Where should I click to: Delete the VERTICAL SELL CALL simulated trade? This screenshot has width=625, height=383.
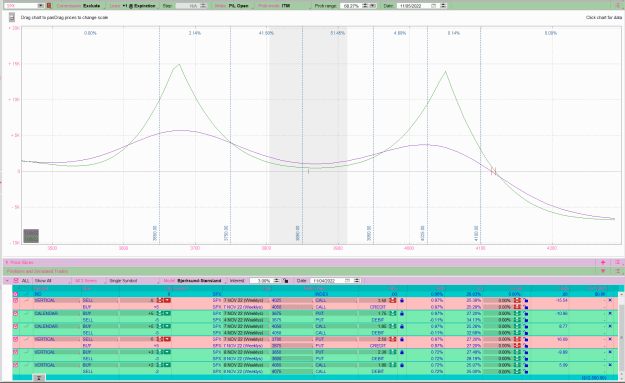tap(610, 300)
